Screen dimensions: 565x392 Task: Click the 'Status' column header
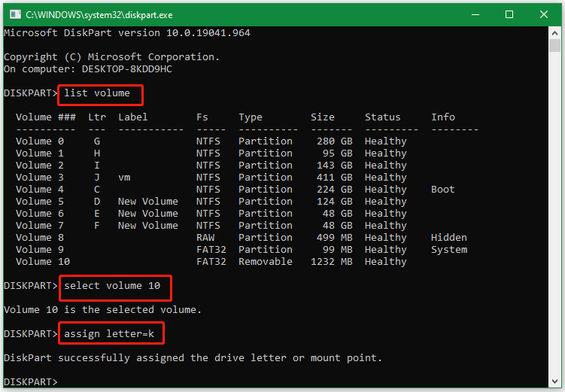tap(383, 117)
